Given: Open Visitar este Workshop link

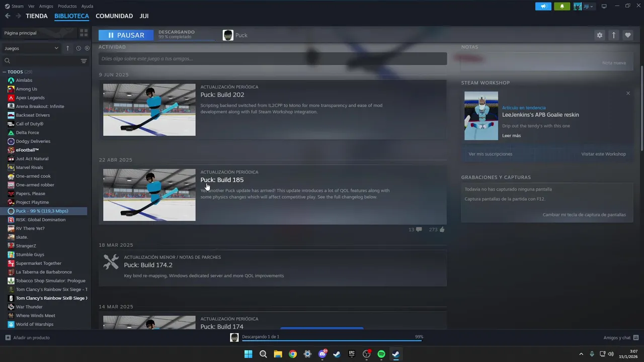Looking at the screenshot, I should click(x=603, y=154).
